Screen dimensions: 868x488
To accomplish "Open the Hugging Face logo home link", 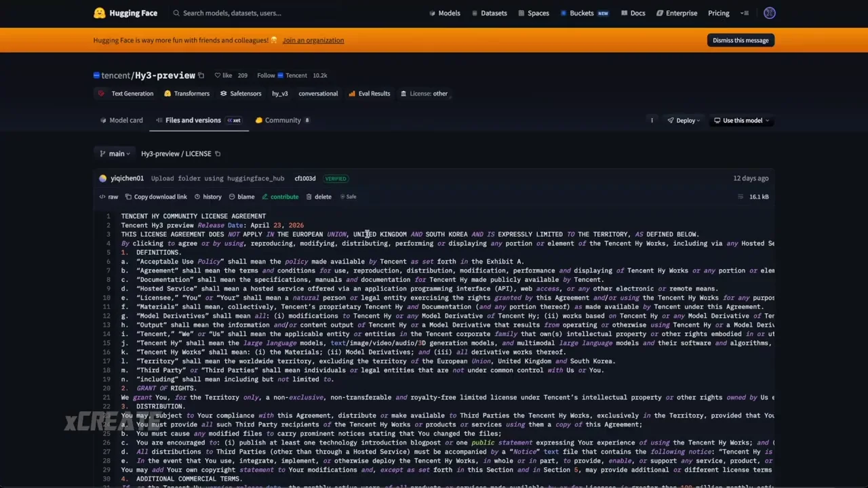I will click(125, 13).
